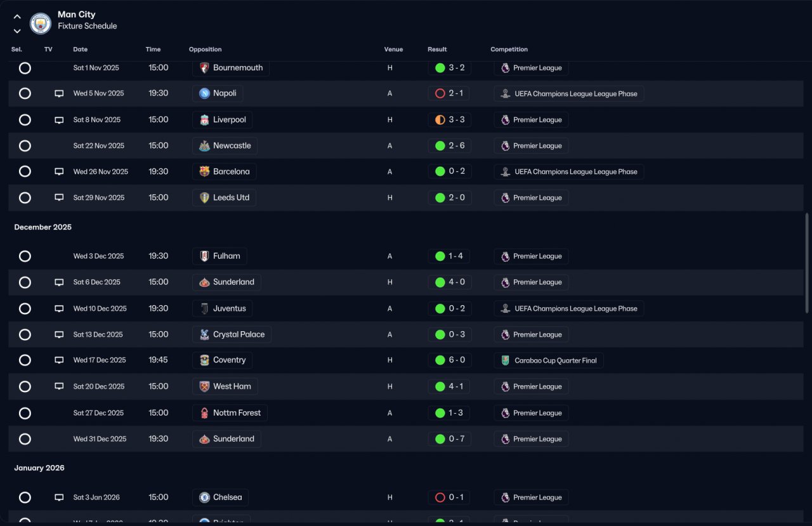Click the Barcelona club crest icon
This screenshot has width=812, height=526.
coord(204,171)
